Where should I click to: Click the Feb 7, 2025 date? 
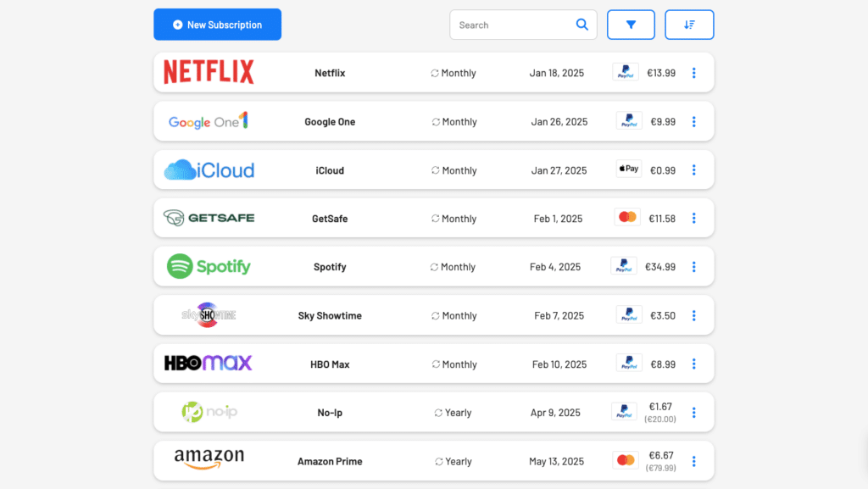click(559, 315)
